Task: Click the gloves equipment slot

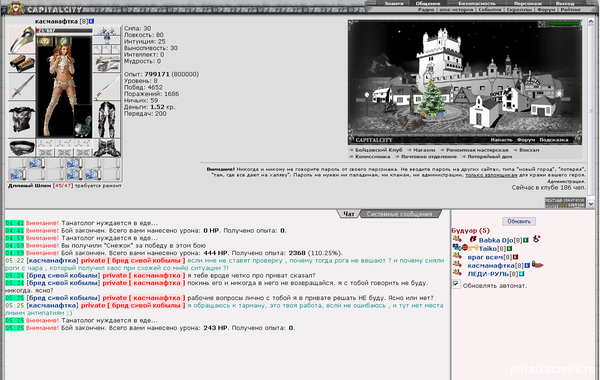Action: pos(107,64)
